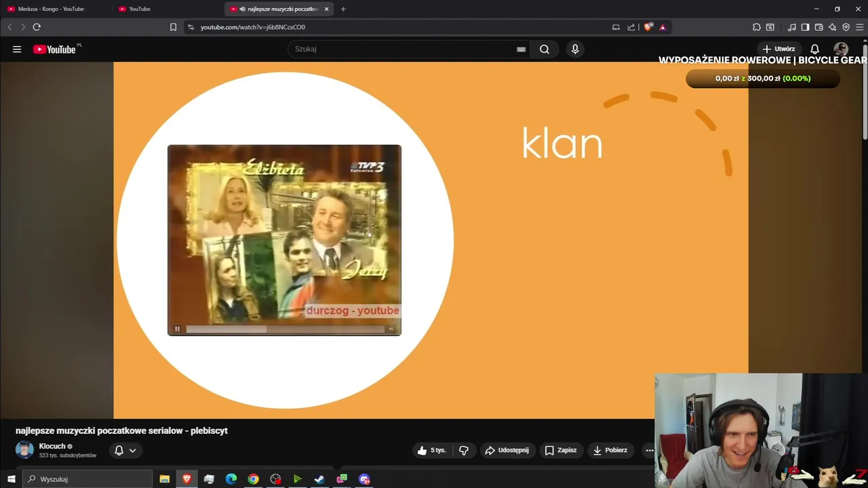Bookmark this page icon
The height and width of the screenshot is (488, 868).
pyautogui.click(x=173, y=27)
